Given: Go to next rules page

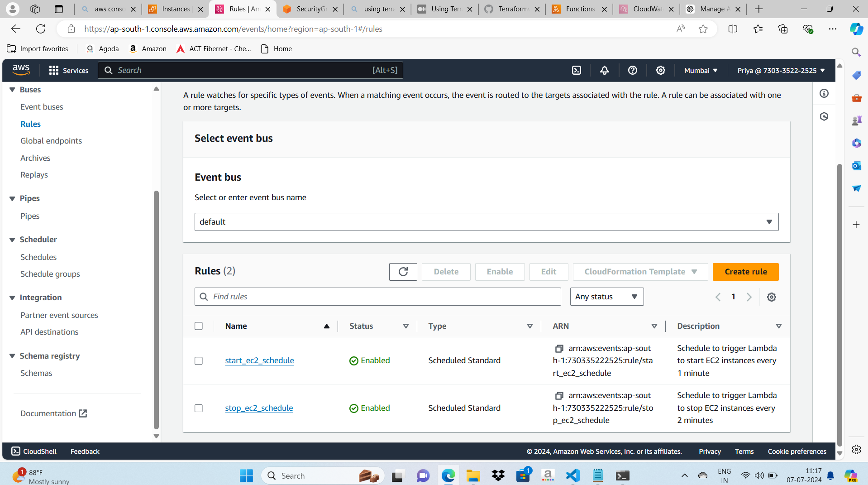Looking at the screenshot, I should click(x=749, y=297).
